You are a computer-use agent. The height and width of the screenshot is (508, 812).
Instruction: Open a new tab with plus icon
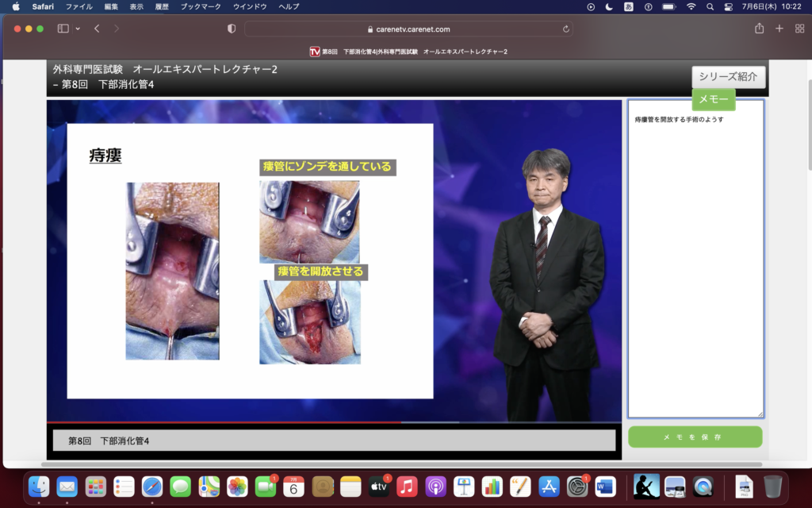[x=779, y=29]
